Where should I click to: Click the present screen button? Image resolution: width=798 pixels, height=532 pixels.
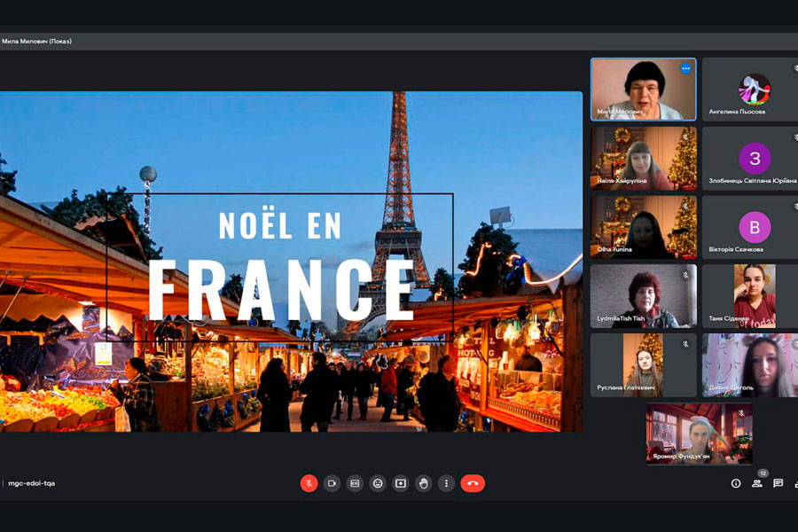click(401, 483)
